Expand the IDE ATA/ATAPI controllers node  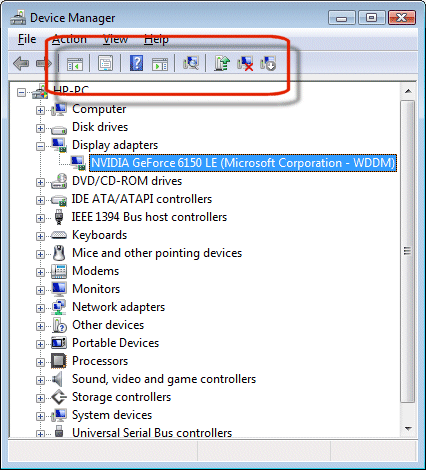tap(40, 200)
